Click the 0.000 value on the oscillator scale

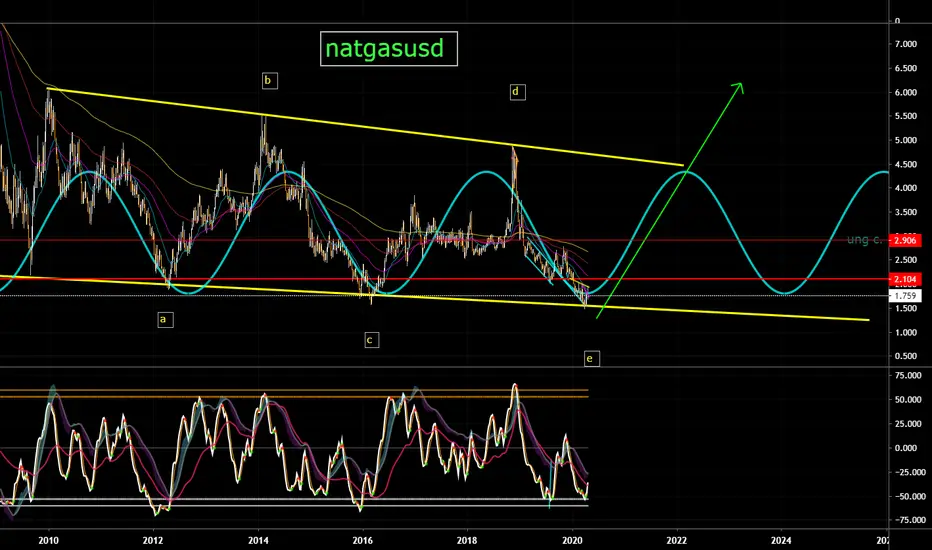point(908,448)
